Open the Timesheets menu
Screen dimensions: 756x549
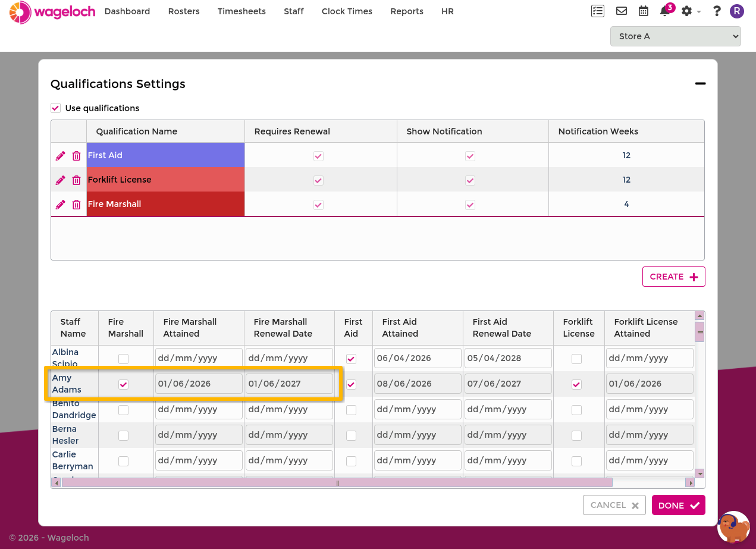coord(241,11)
